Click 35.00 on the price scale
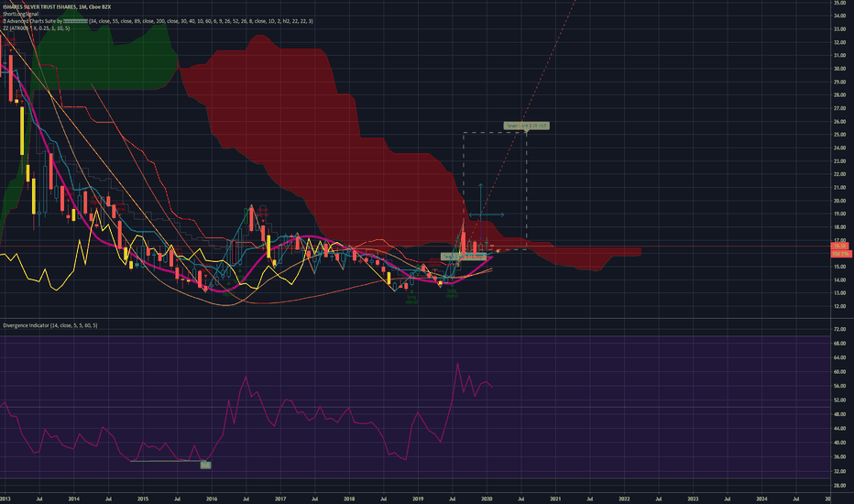854x504 pixels. (839, 3)
